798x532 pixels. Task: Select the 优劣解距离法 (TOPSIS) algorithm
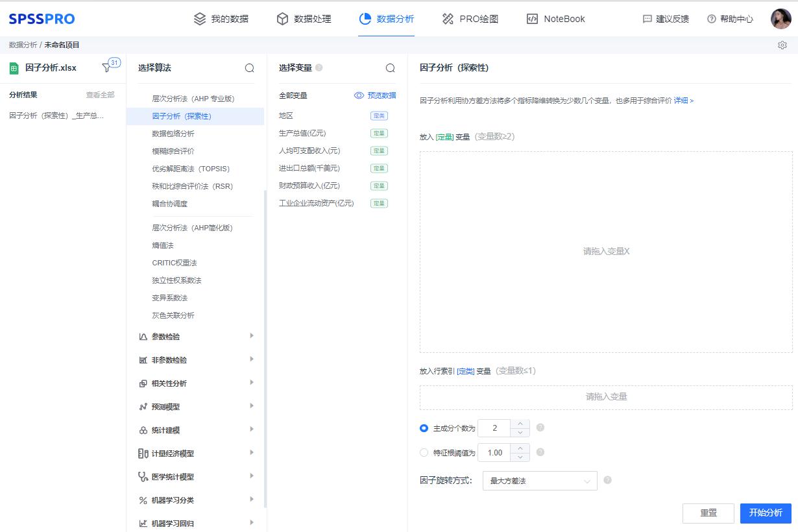pos(191,169)
